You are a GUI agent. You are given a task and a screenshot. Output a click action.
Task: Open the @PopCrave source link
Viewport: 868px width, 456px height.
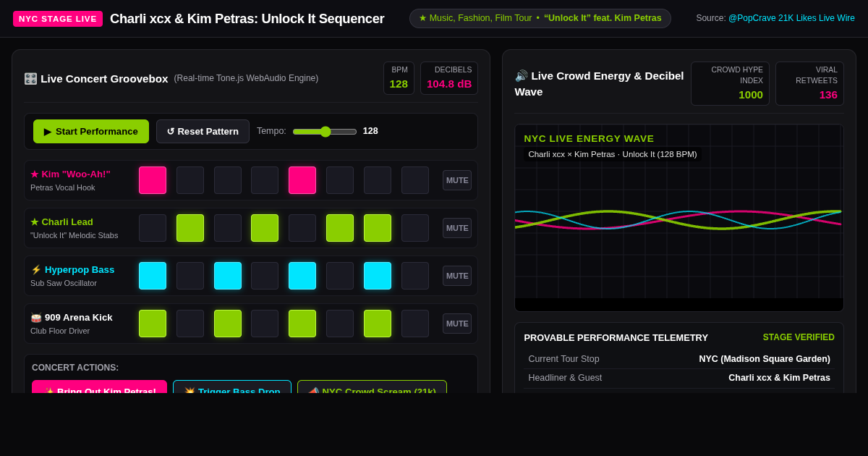pyautogui.click(x=791, y=18)
